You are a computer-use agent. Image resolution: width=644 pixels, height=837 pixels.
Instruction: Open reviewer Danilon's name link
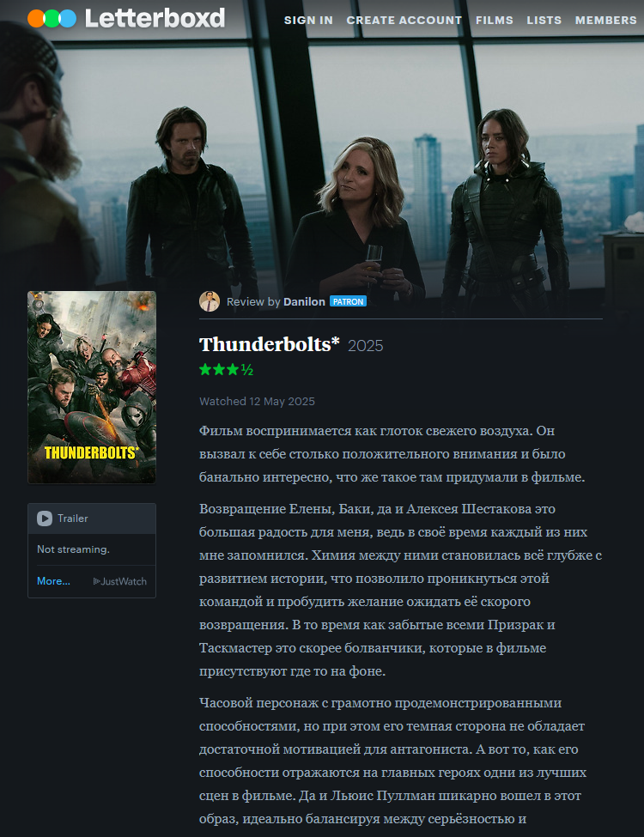[304, 301]
